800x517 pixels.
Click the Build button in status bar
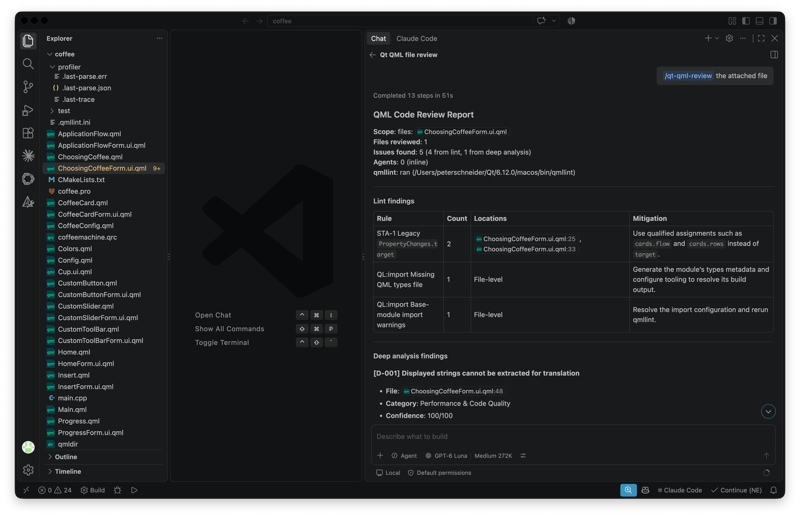pyautogui.click(x=92, y=490)
